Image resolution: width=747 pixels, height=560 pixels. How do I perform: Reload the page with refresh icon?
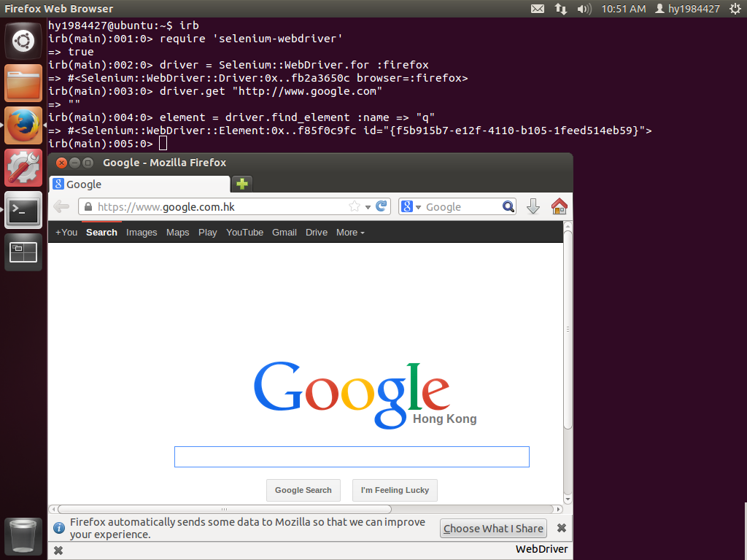381,206
